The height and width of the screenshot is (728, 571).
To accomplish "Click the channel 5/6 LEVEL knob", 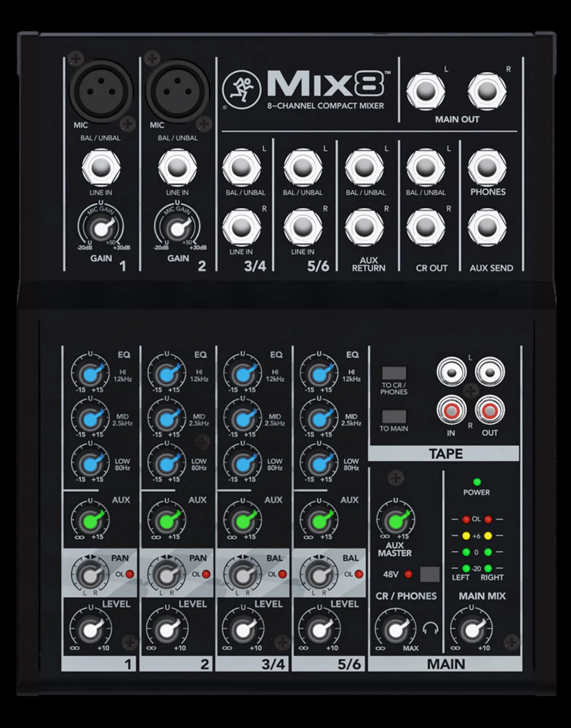I will point(319,630).
